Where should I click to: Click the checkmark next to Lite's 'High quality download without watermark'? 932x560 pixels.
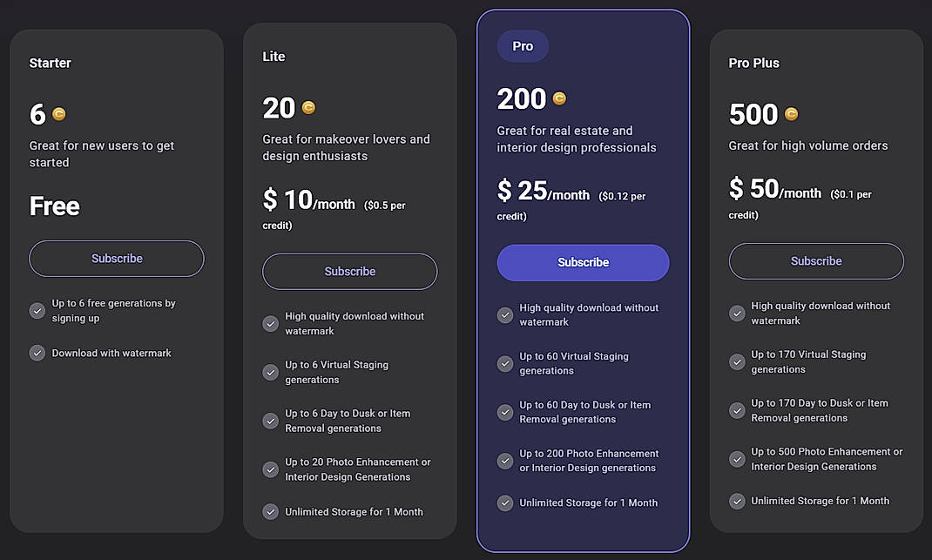(270, 323)
